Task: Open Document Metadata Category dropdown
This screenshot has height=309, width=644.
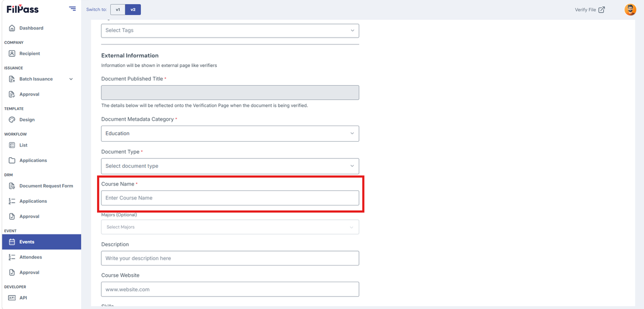Action: click(230, 134)
